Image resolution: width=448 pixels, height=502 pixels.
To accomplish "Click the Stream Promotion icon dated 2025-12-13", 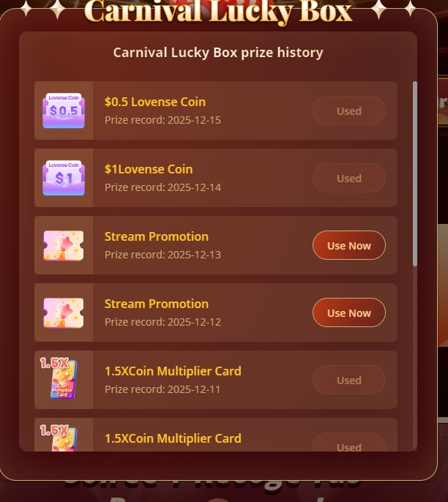I will (x=64, y=246).
